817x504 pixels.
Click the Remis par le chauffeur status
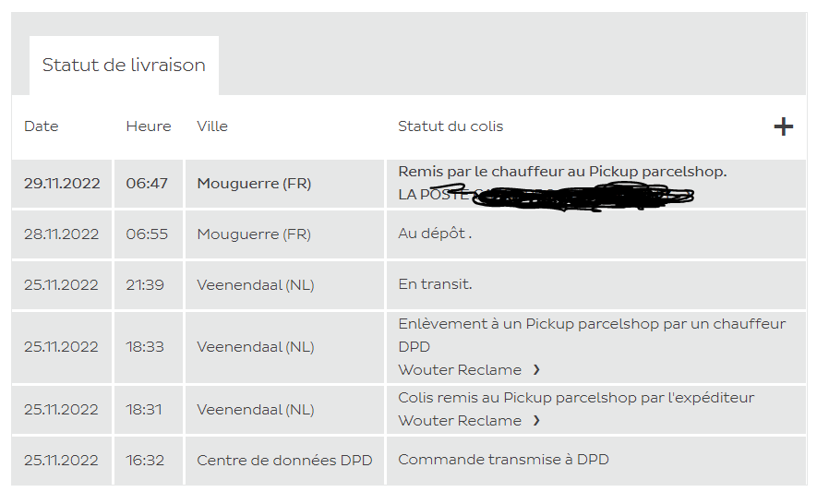click(x=562, y=172)
